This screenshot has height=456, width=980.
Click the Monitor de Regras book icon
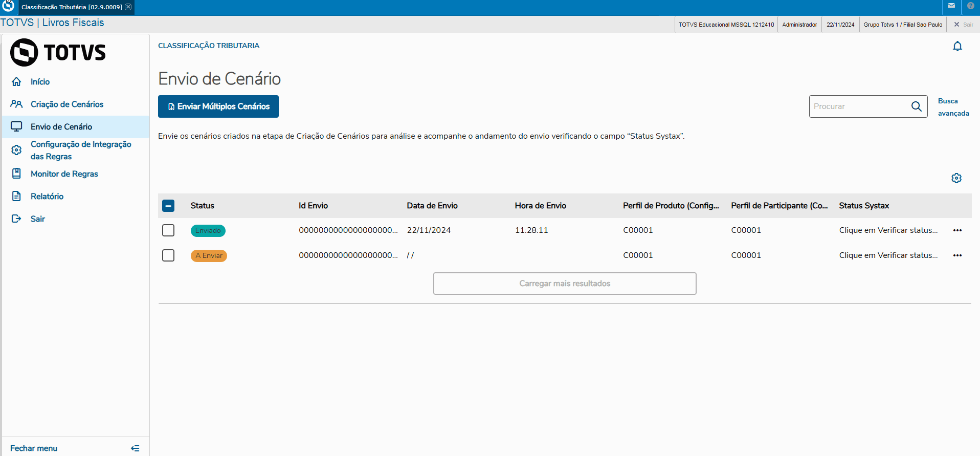pyautogui.click(x=16, y=173)
